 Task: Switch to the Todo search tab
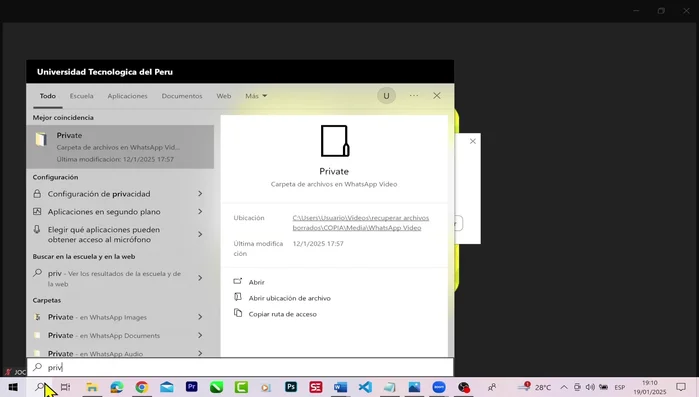48,96
